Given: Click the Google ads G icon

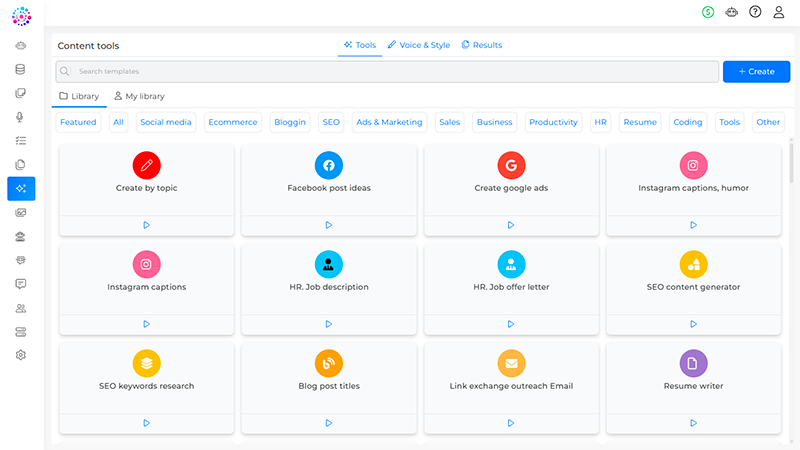Looking at the screenshot, I should pyautogui.click(x=511, y=165).
